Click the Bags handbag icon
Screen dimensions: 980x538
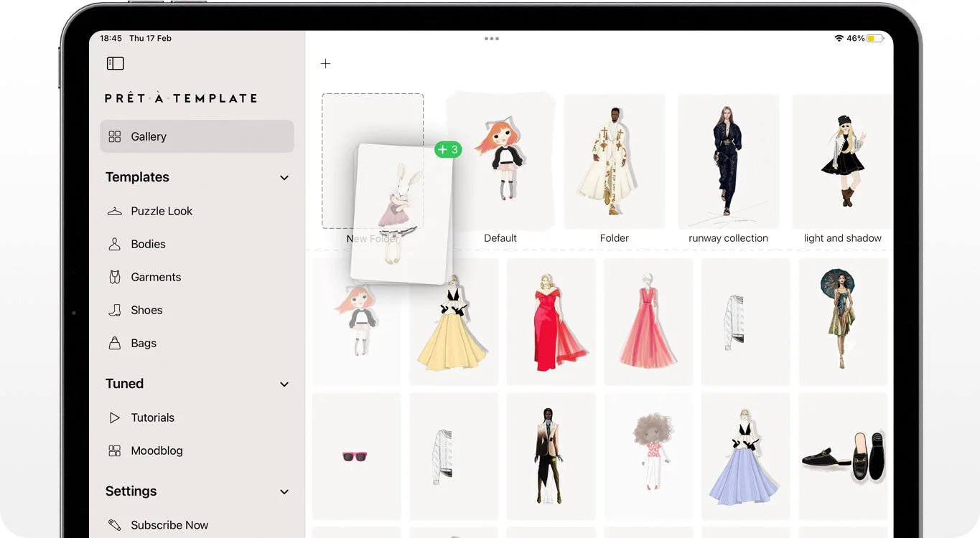pyautogui.click(x=115, y=343)
